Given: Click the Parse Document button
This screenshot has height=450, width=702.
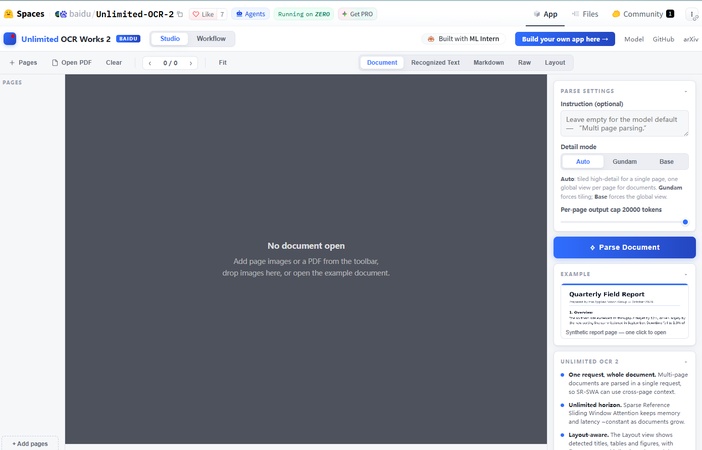Looking at the screenshot, I should 625,248.
